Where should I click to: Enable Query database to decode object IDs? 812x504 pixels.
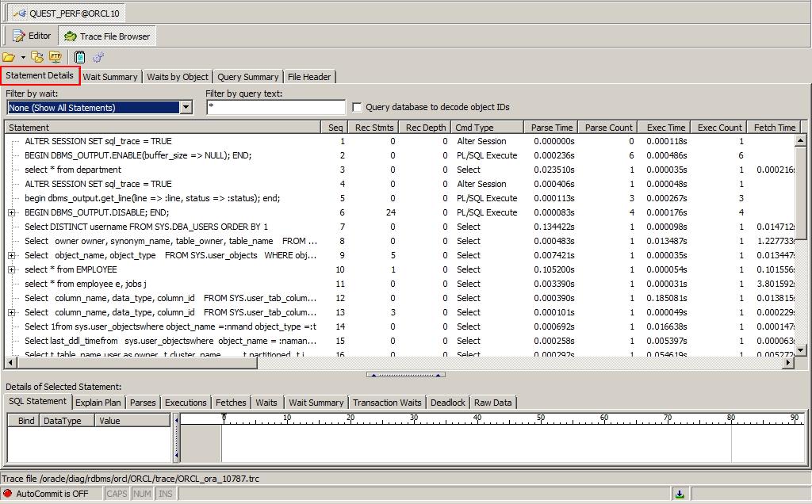357,108
